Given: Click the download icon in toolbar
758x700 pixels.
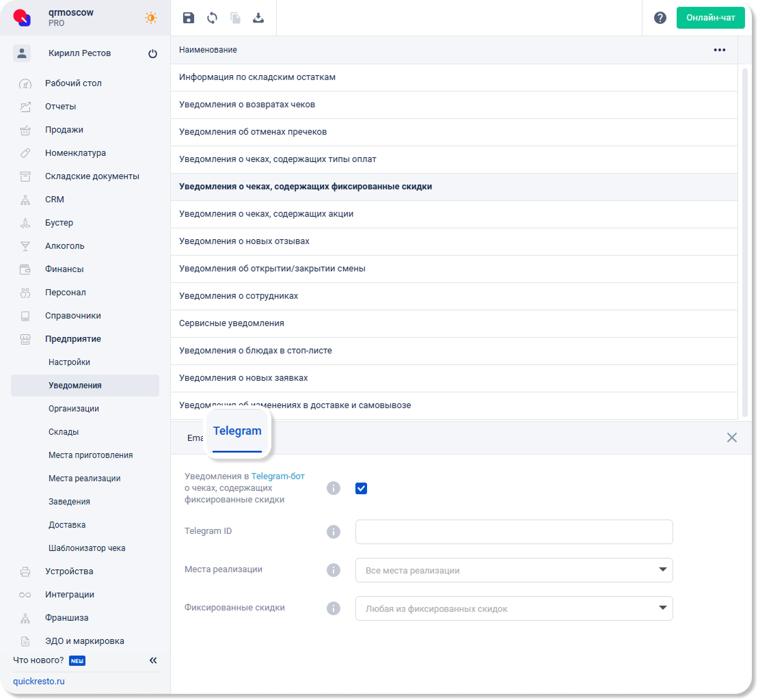Looking at the screenshot, I should point(258,18).
